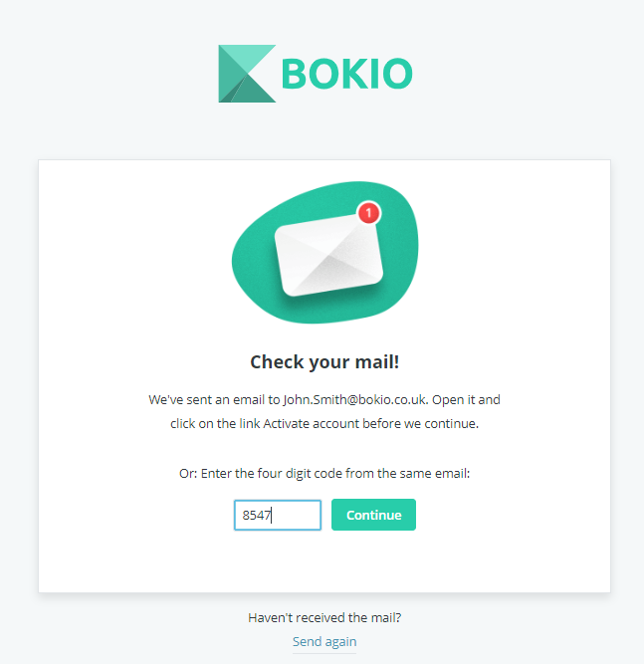
Task: Click the white envelope illustration
Action: (x=328, y=255)
